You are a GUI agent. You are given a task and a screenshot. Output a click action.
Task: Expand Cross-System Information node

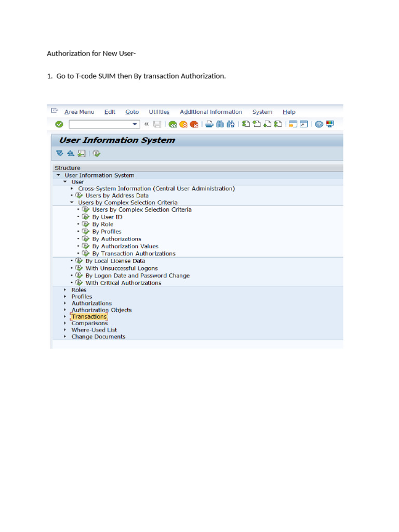(x=72, y=188)
